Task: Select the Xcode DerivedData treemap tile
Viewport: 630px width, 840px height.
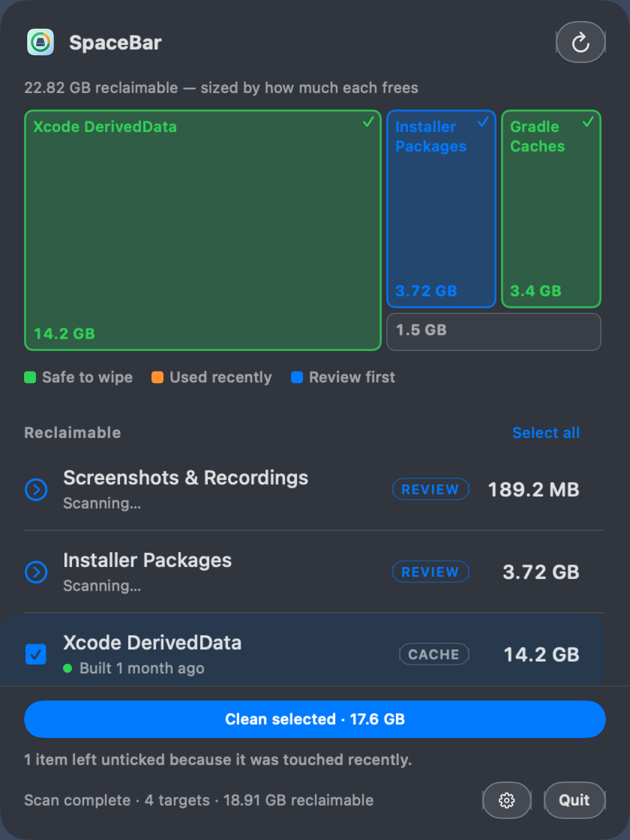Action: [203, 230]
